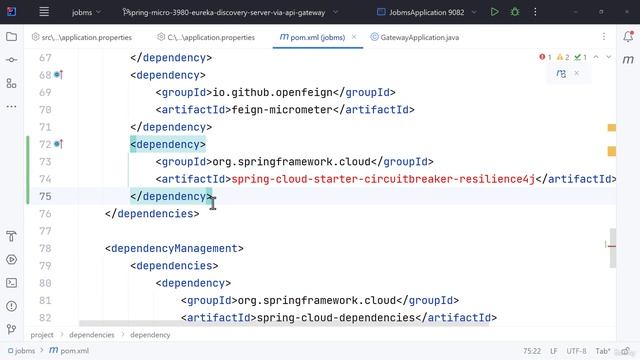Open the Git tool window
Screen dimensions: 640x360
11,329
